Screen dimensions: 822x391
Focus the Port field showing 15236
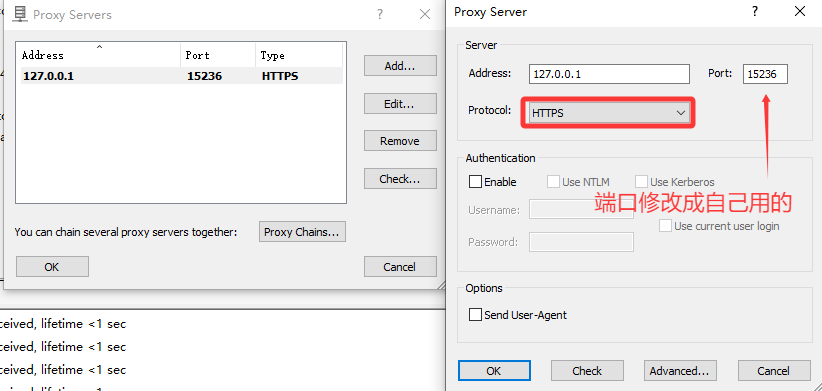(x=765, y=74)
